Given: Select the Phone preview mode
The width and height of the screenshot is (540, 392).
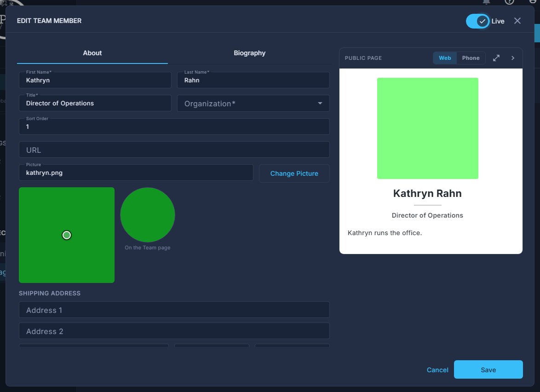Looking at the screenshot, I should pyautogui.click(x=471, y=58).
